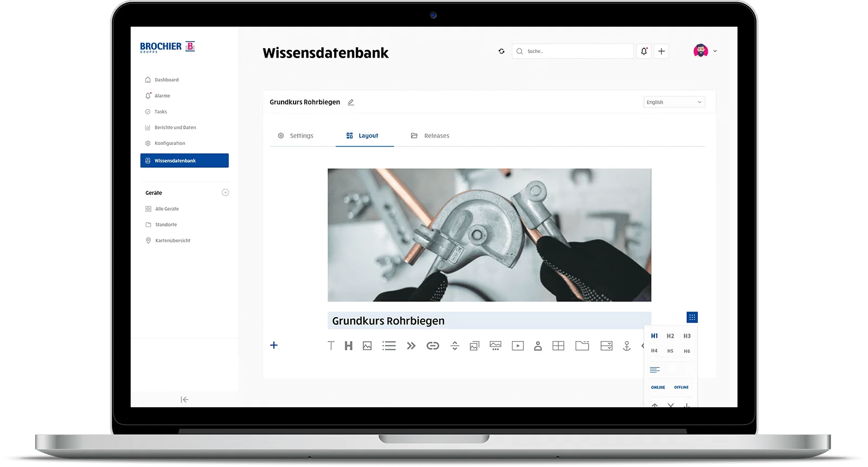Collapse the sidebar with the bottom arrow icon

(184, 400)
